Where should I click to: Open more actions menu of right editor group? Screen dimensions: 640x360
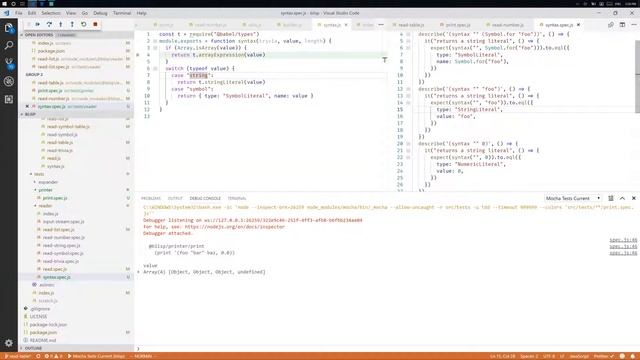tap(633, 25)
